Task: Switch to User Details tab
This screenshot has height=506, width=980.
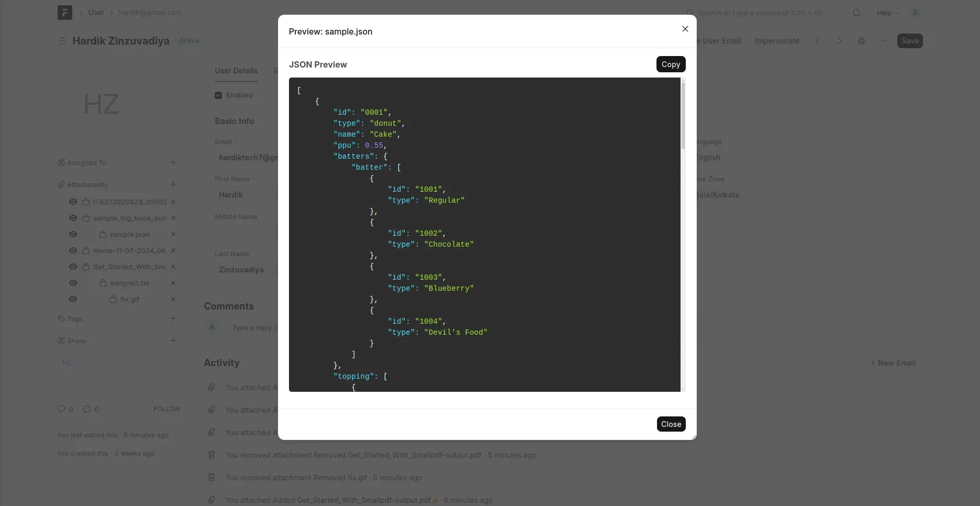Action: click(x=236, y=71)
